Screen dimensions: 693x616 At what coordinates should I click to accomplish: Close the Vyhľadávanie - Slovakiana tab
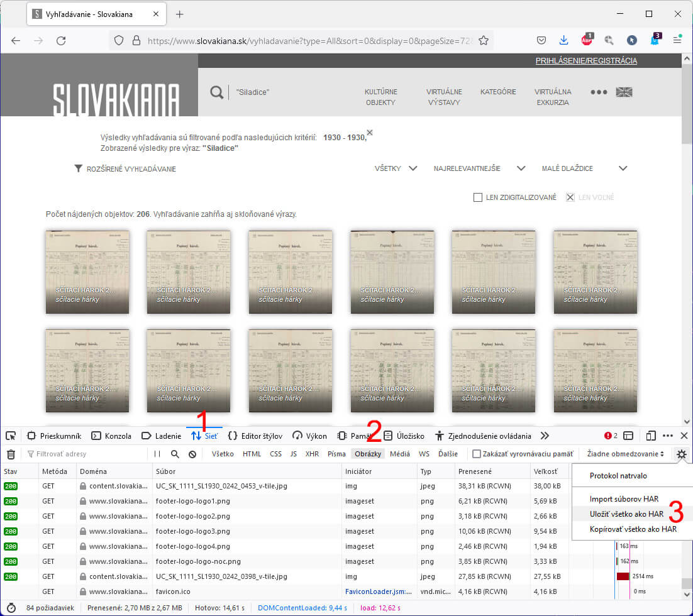click(155, 14)
